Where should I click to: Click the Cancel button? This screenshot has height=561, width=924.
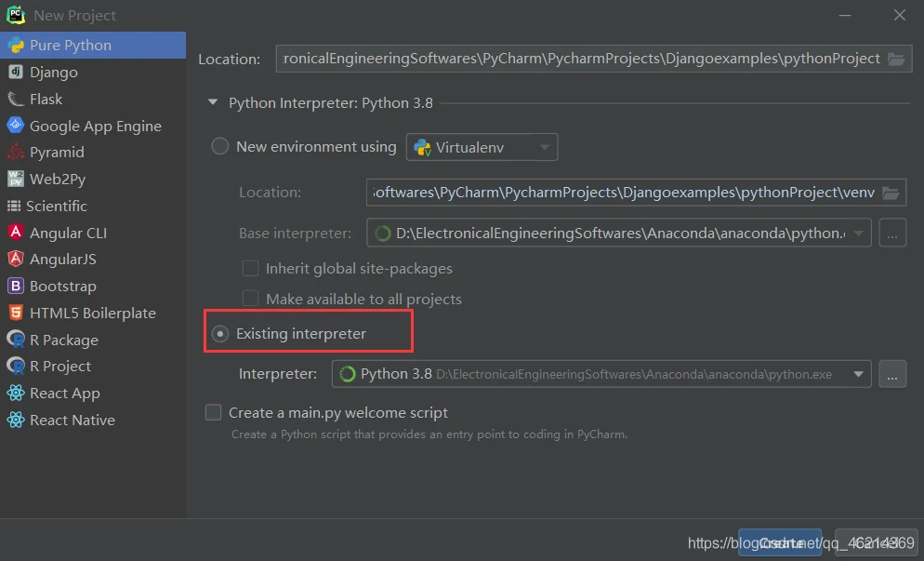coord(875,542)
